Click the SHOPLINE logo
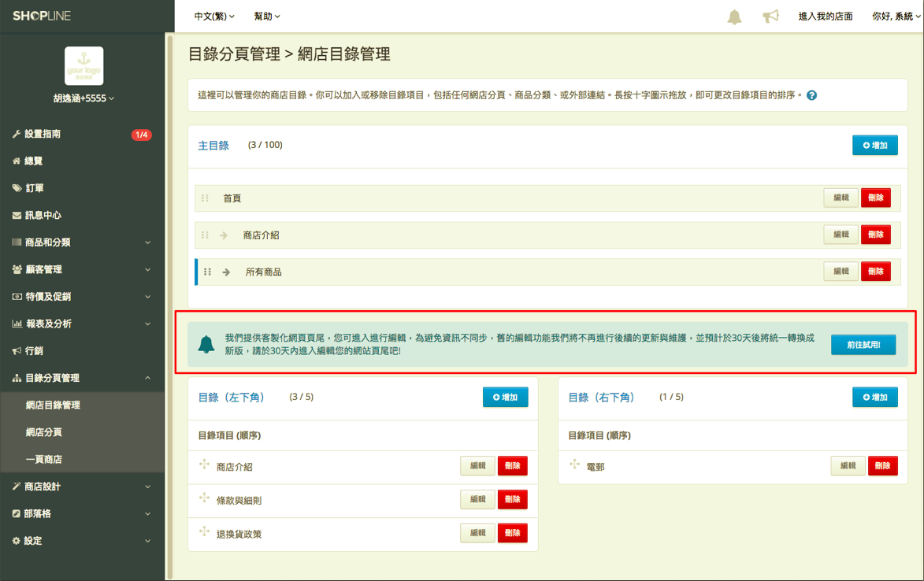Viewport: 924px width, 581px height. tap(42, 16)
